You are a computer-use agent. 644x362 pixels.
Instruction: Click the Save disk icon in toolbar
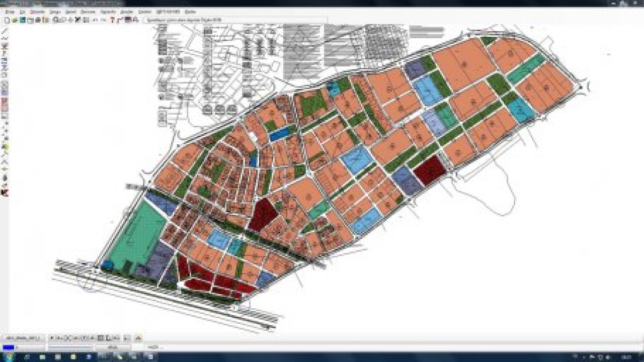pos(23,20)
